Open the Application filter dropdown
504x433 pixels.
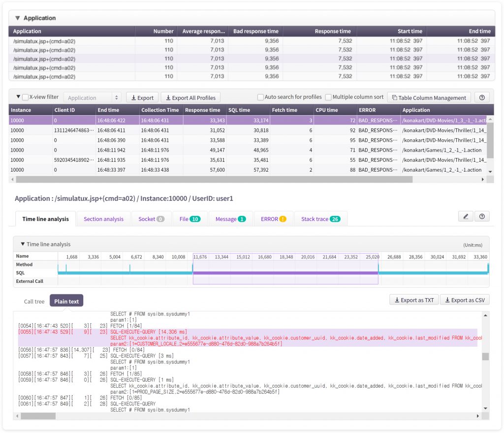coord(92,97)
